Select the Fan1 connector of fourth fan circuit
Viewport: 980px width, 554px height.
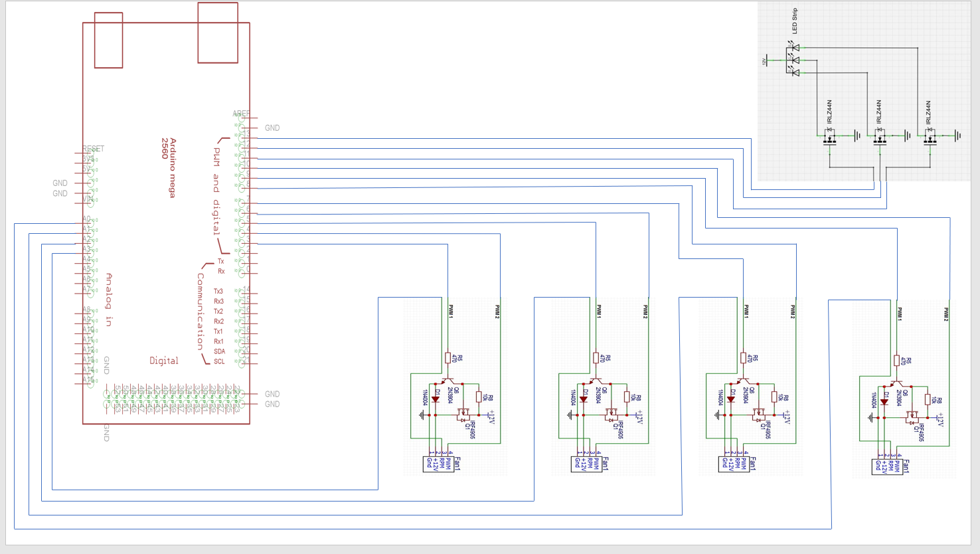[887, 466]
